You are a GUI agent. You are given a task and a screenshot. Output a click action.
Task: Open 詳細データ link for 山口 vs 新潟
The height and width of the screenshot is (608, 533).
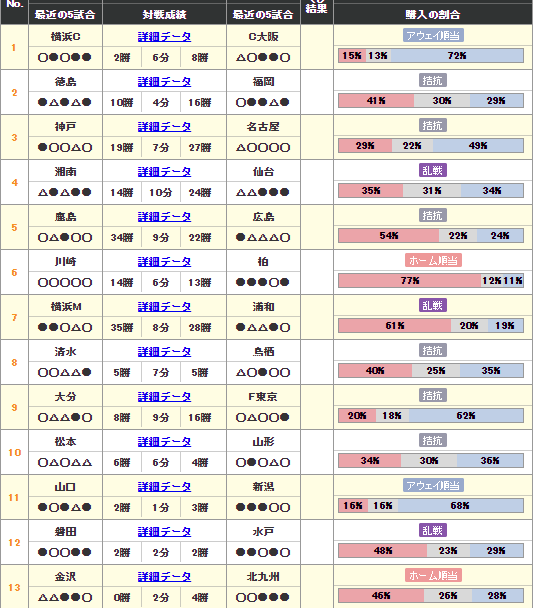click(164, 487)
